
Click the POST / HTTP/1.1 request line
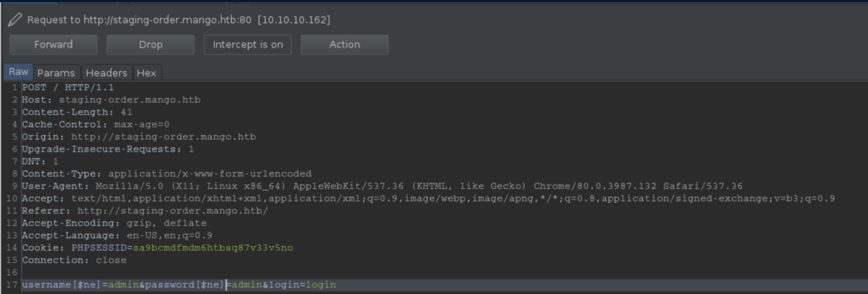[67, 87]
